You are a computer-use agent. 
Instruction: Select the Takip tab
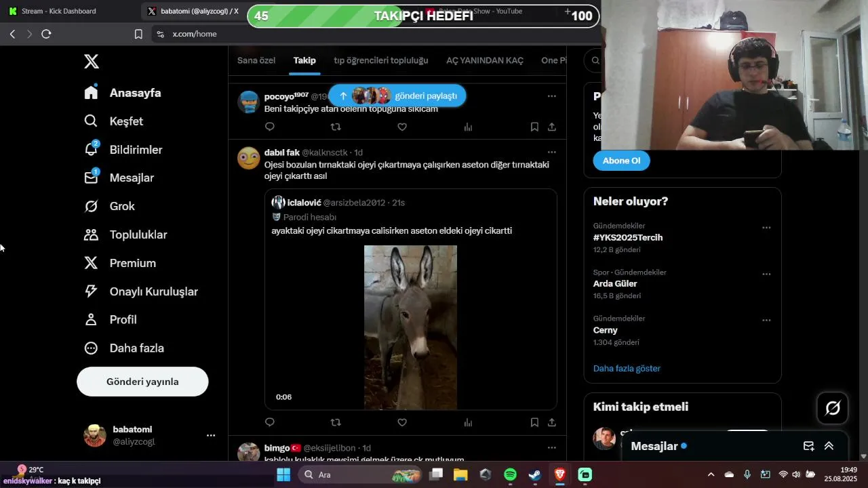coord(304,60)
